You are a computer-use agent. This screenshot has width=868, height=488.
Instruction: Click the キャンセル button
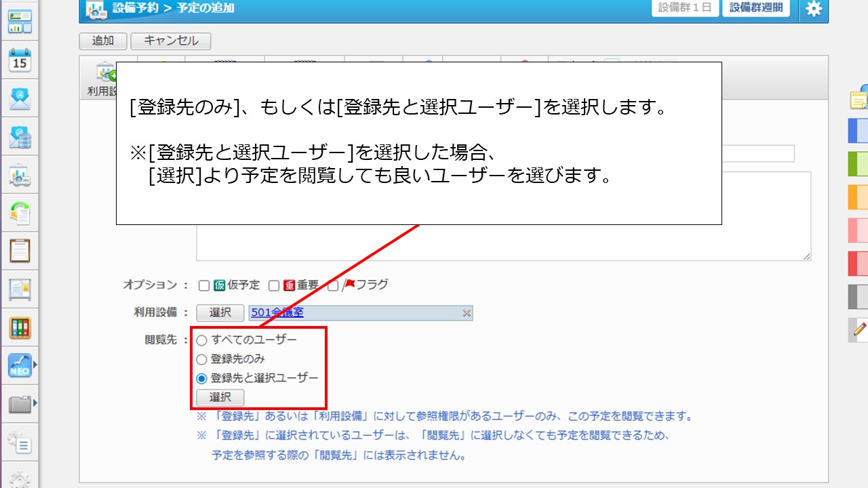[171, 41]
